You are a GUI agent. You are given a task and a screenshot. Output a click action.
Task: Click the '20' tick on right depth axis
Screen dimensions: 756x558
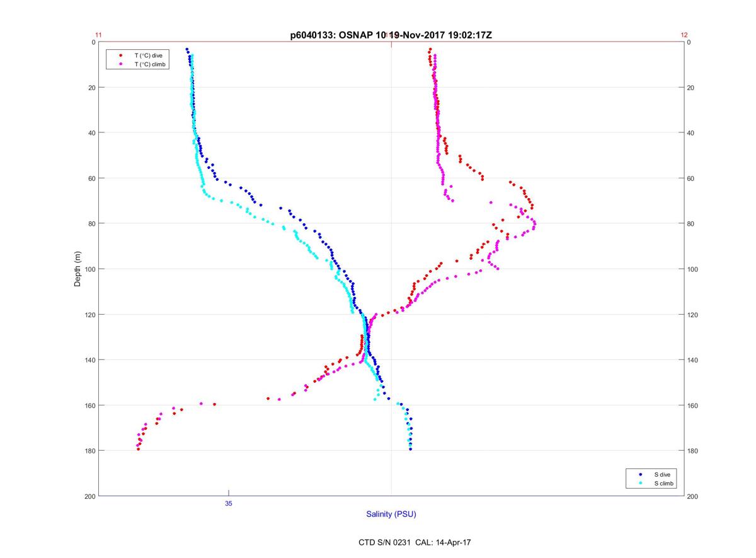692,88
